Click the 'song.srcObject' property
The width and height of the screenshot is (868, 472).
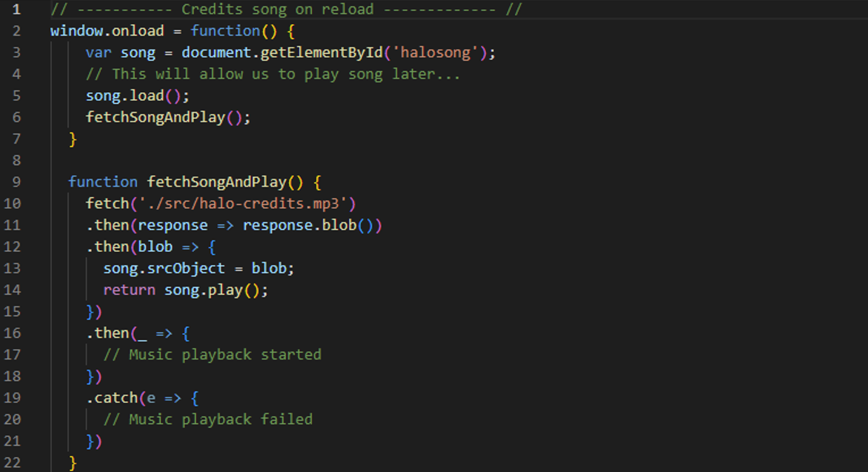click(164, 269)
